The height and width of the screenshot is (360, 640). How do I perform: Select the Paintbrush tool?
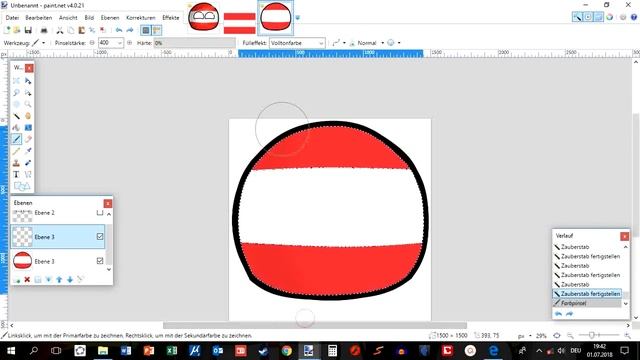[x=16, y=139]
